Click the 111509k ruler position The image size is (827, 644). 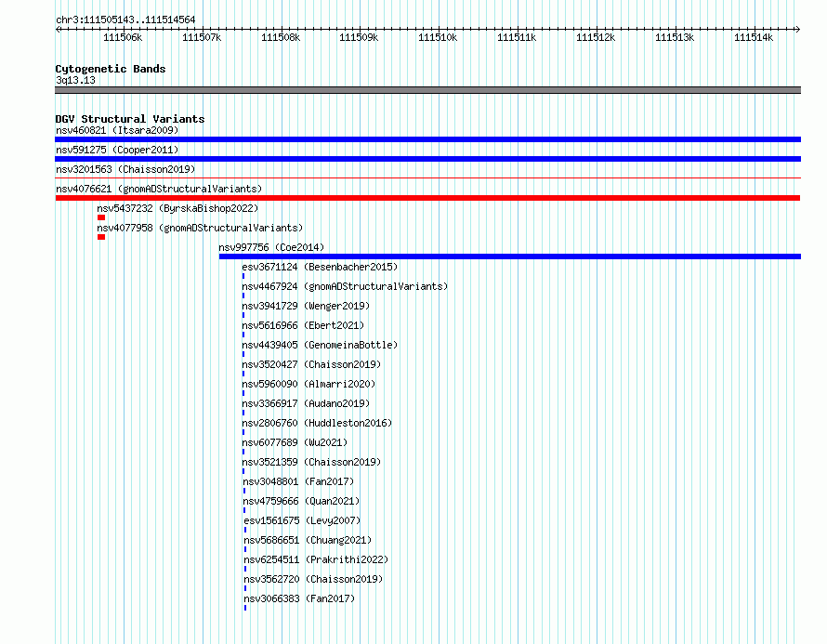click(360, 37)
